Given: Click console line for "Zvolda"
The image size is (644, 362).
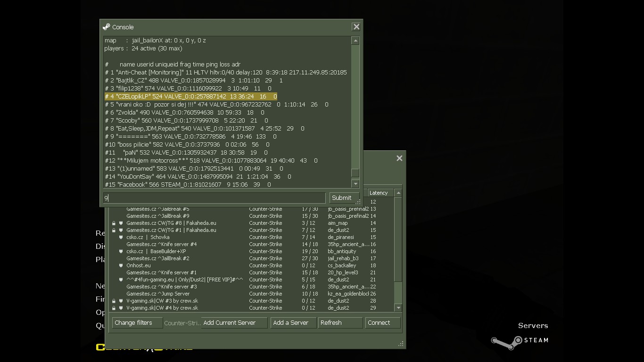Looking at the screenshot, I should pos(184,112).
